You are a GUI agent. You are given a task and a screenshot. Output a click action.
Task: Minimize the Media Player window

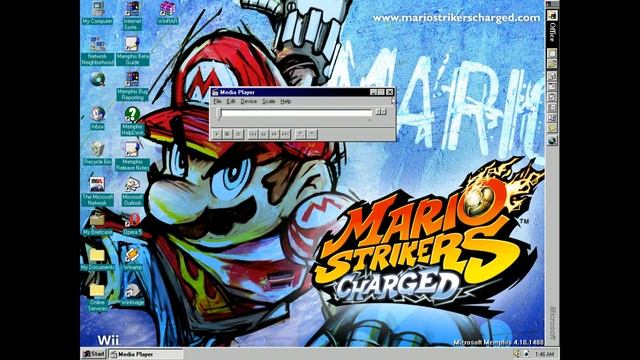(373, 92)
